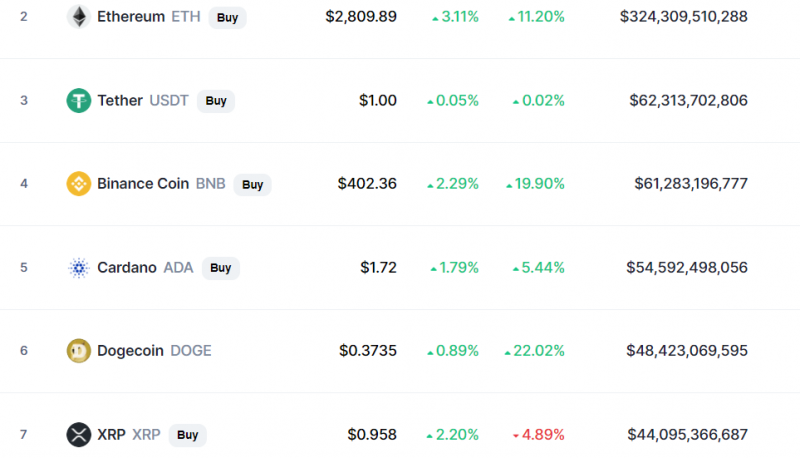Click Dogecoin price $0.3735
The image size is (800, 458).
[368, 351]
